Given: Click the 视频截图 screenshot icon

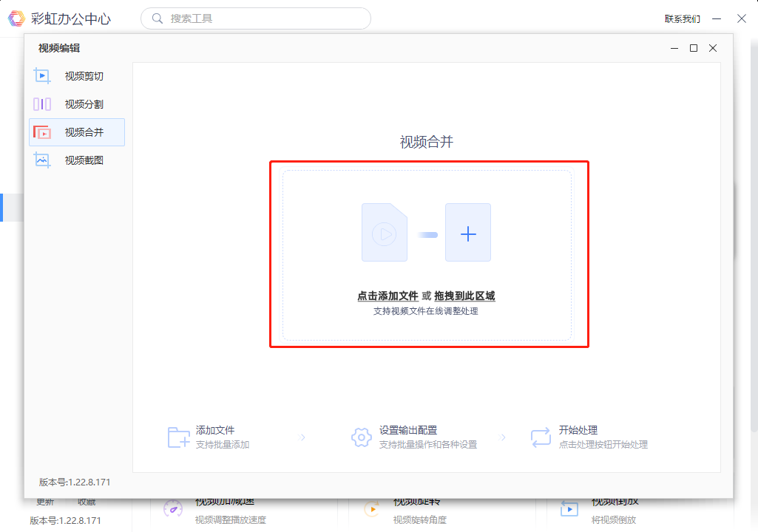Looking at the screenshot, I should pos(42,160).
